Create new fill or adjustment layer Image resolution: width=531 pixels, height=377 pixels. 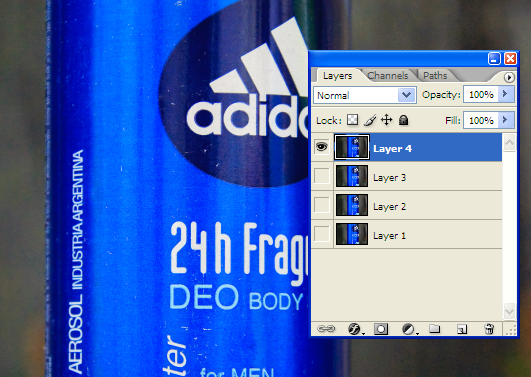(x=409, y=329)
